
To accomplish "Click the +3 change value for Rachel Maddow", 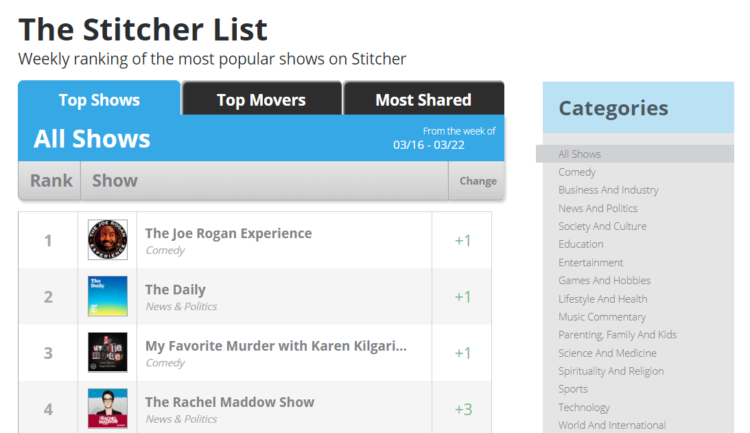I will [x=463, y=409].
